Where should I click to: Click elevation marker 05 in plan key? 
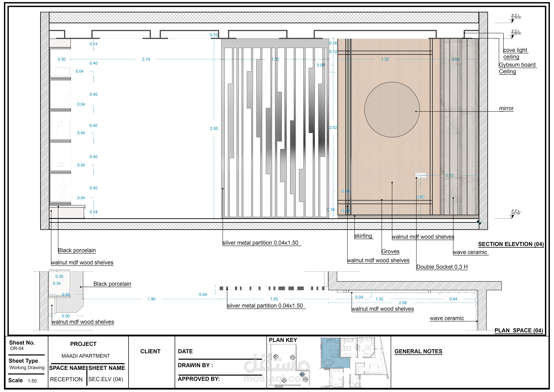click(x=305, y=379)
